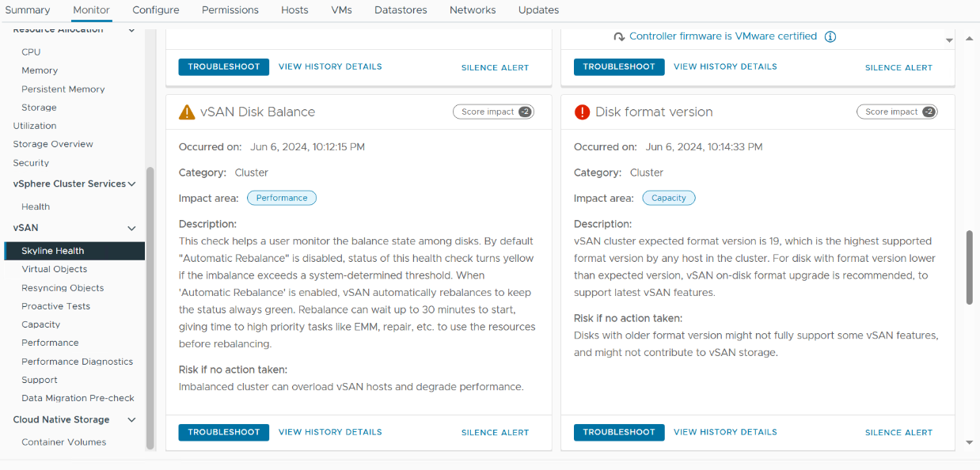980x470 pixels.
Task: Open View History Details for Disk format version
Action: click(x=725, y=432)
